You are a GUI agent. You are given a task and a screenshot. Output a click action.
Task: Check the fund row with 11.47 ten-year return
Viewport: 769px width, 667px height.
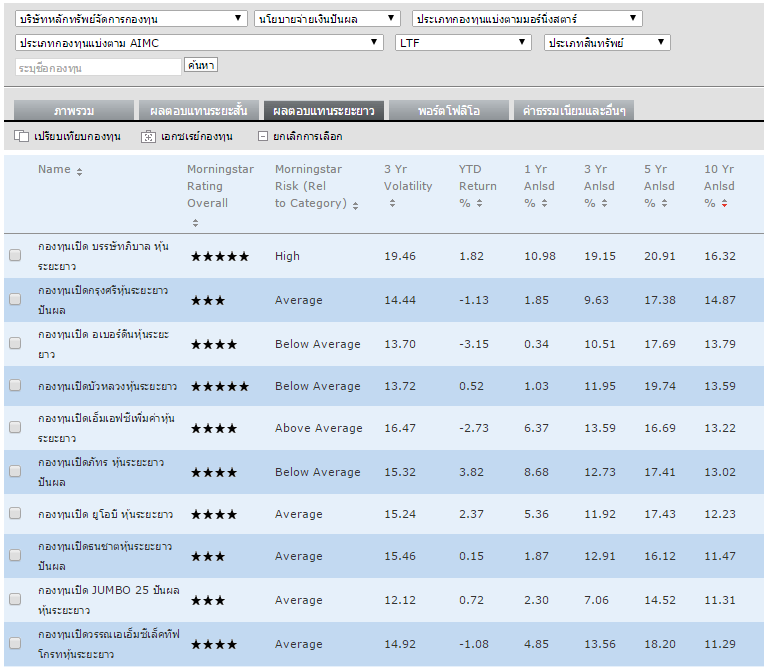pyautogui.click(x=15, y=555)
